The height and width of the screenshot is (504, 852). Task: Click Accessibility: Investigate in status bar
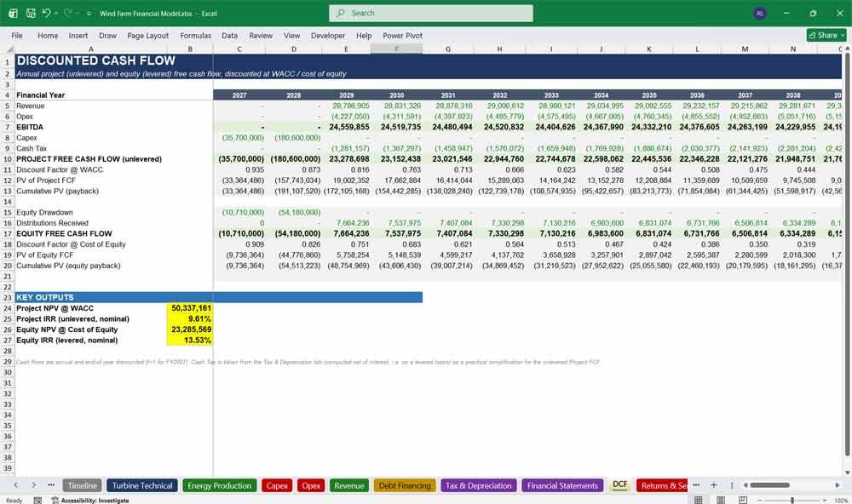pos(90,501)
